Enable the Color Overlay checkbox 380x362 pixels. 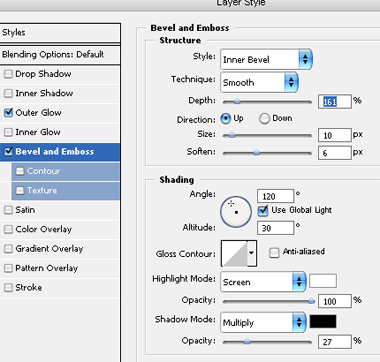[8, 229]
